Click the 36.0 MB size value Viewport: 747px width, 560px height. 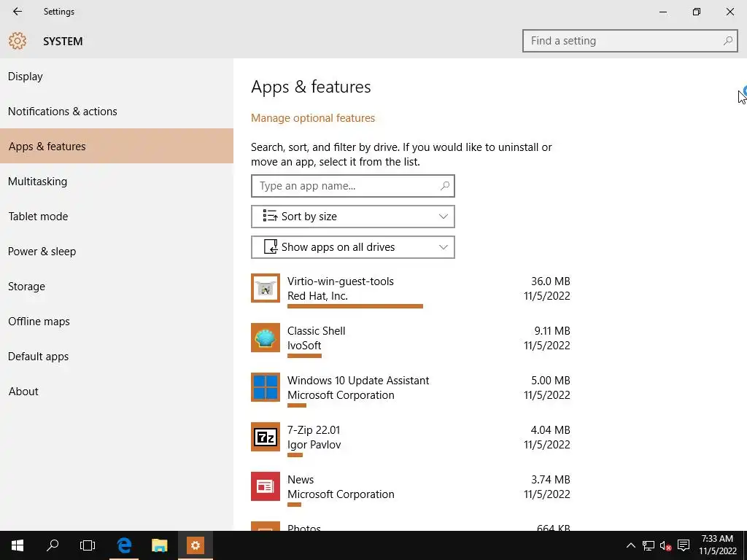tap(551, 281)
